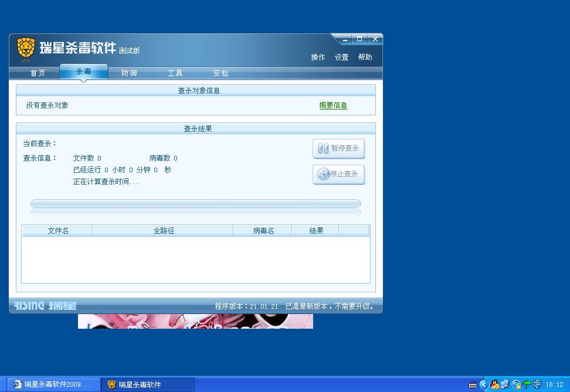Click the 程序版本 21.01.21 text
The image size is (570, 392).
point(246,306)
